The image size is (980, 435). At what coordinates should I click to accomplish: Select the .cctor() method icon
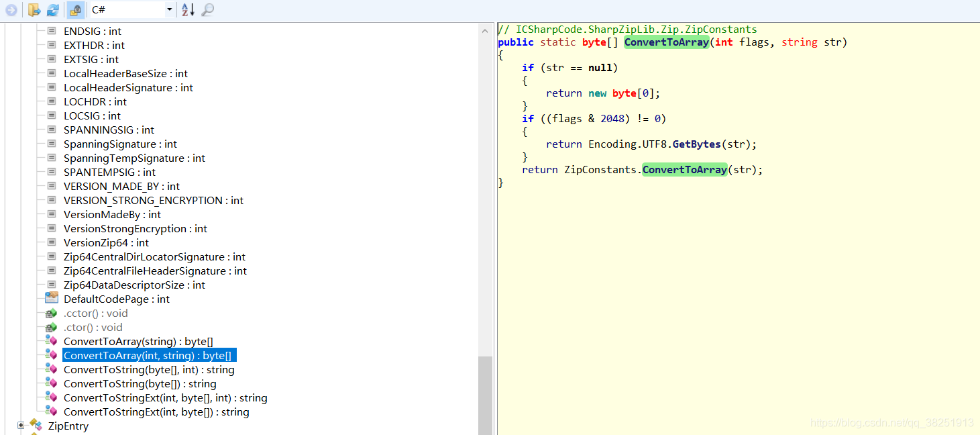click(x=52, y=313)
